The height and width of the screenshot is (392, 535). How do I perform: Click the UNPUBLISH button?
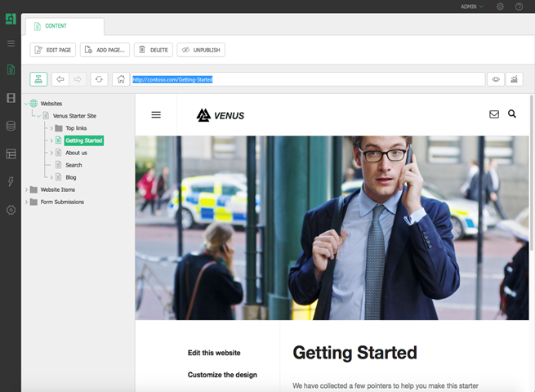pos(200,50)
